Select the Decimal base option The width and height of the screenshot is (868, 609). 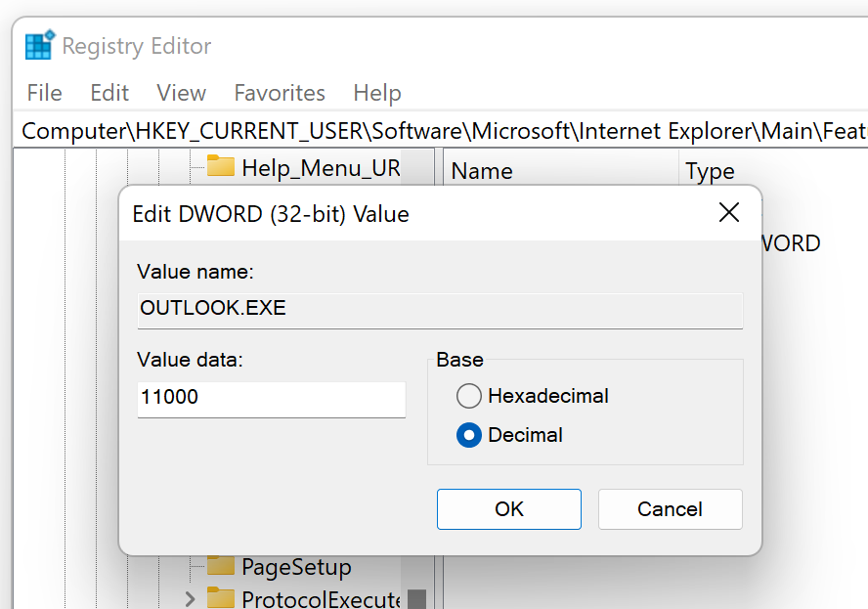[x=509, y=435]
